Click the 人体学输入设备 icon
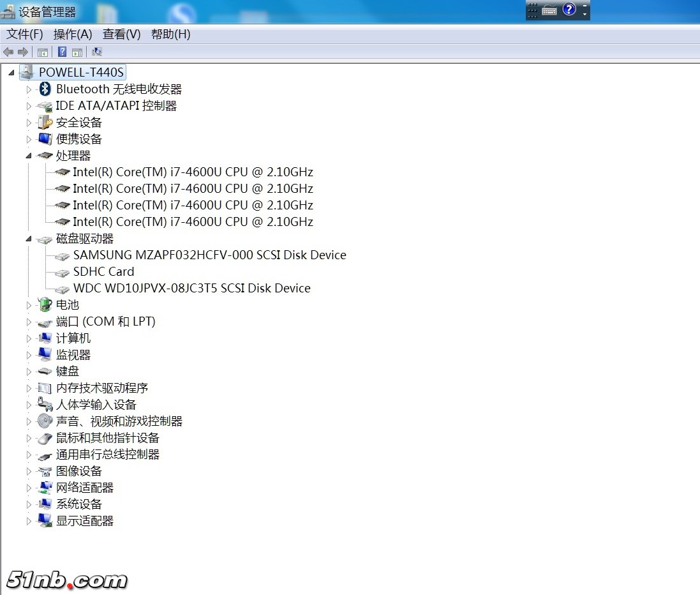 [45, 404]
